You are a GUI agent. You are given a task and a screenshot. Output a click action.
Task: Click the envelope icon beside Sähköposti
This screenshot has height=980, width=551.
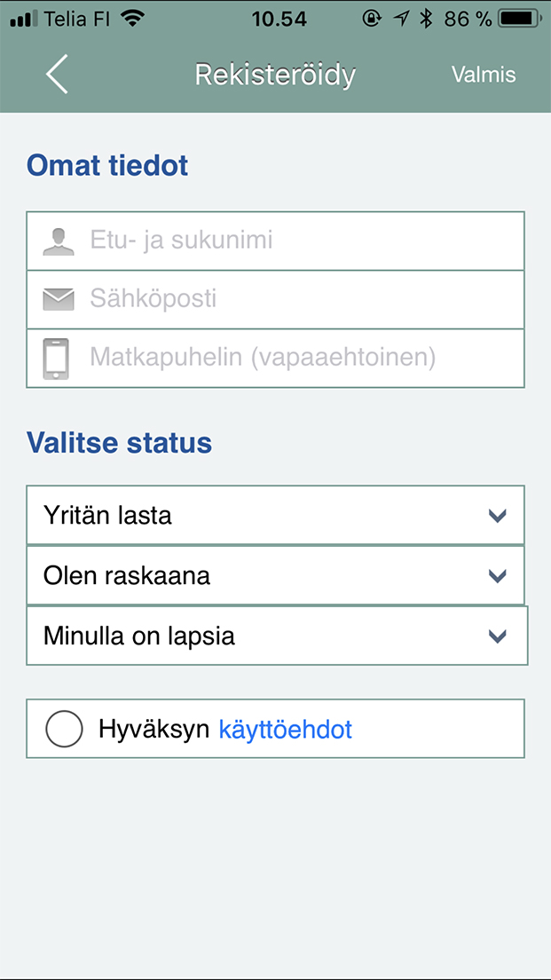point(59,299)
